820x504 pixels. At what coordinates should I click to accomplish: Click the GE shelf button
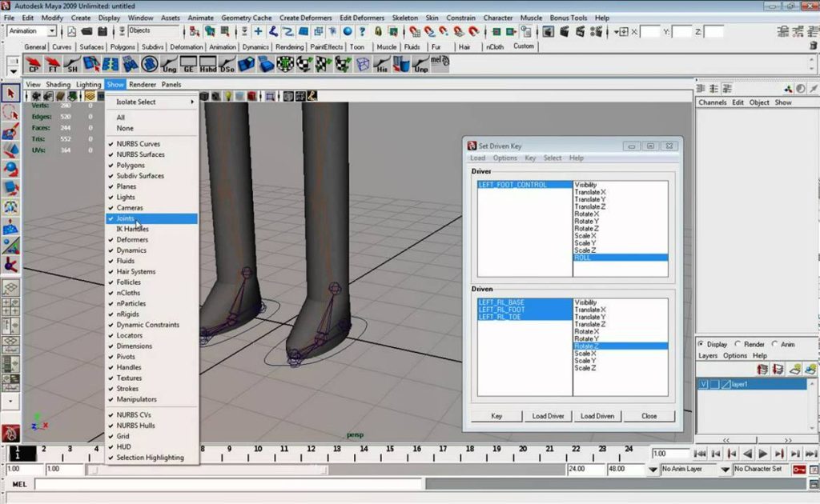click(x=188, y=64)
